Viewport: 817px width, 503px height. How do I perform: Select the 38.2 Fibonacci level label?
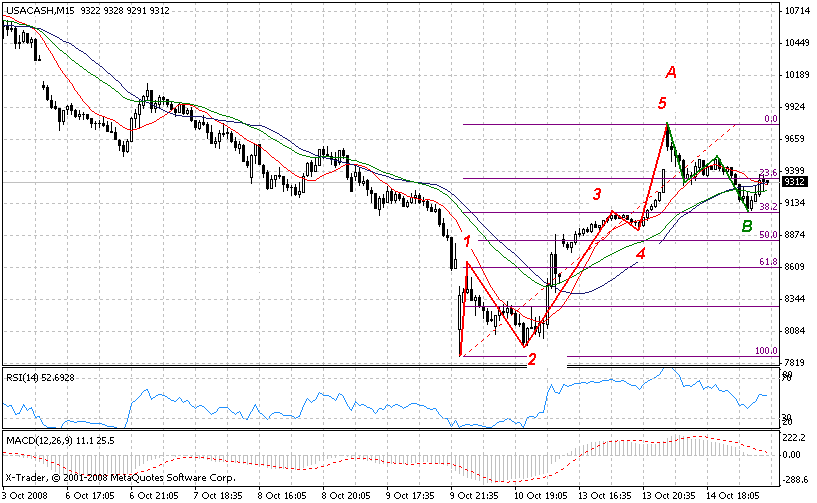click(x=768, y=207)
